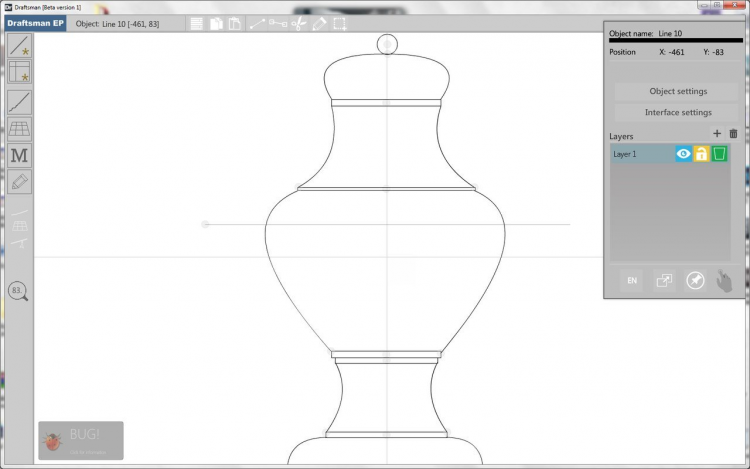Select the connected nodes toolbar tool
Image resolution: width=750 pixels, height=469 pixels.
(278, 22)
